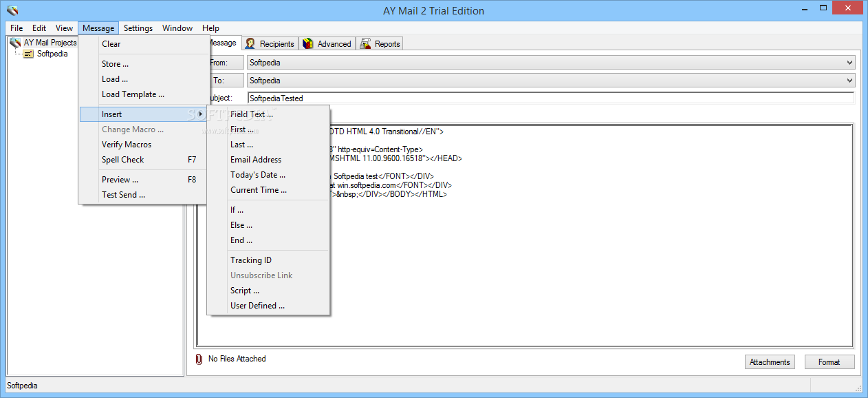Insert Last ... macro
Viewport: 868px width, 398px height.
tap(269, 145)
